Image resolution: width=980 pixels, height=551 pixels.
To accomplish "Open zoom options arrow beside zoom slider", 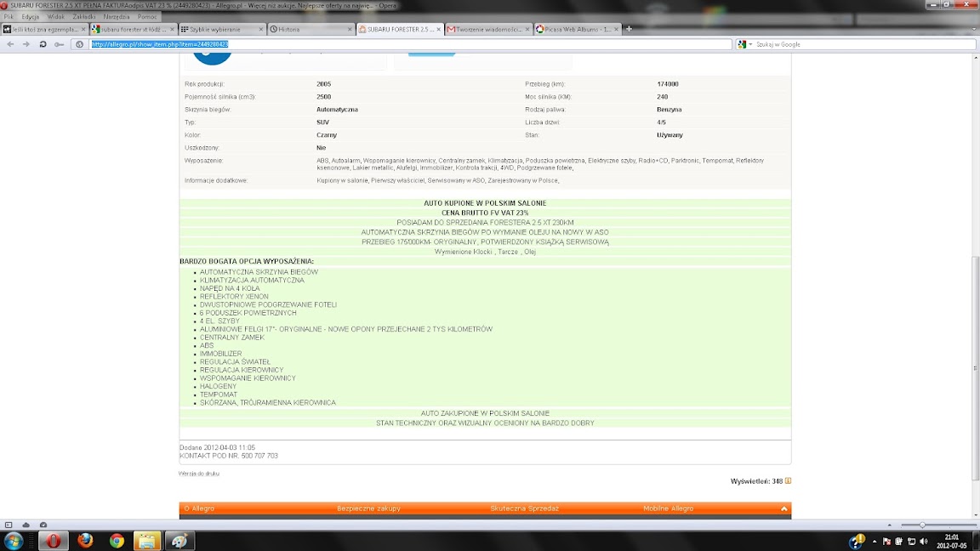I will pyautogui.click(x=889, y=525).
